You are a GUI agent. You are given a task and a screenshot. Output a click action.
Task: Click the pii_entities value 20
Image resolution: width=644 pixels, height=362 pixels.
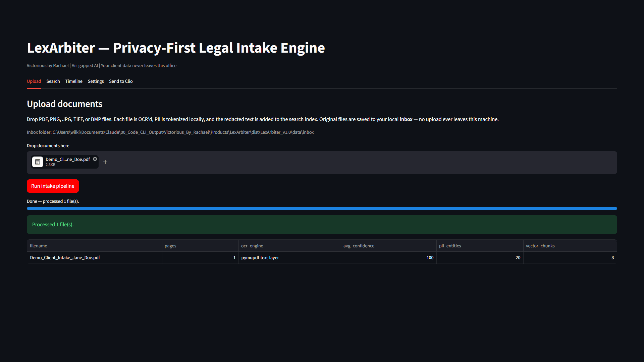click(x=480, y=257)
